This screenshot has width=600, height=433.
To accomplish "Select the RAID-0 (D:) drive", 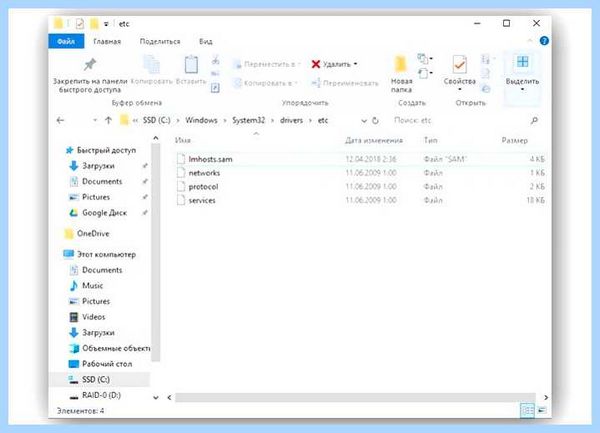I will [95, 395].
